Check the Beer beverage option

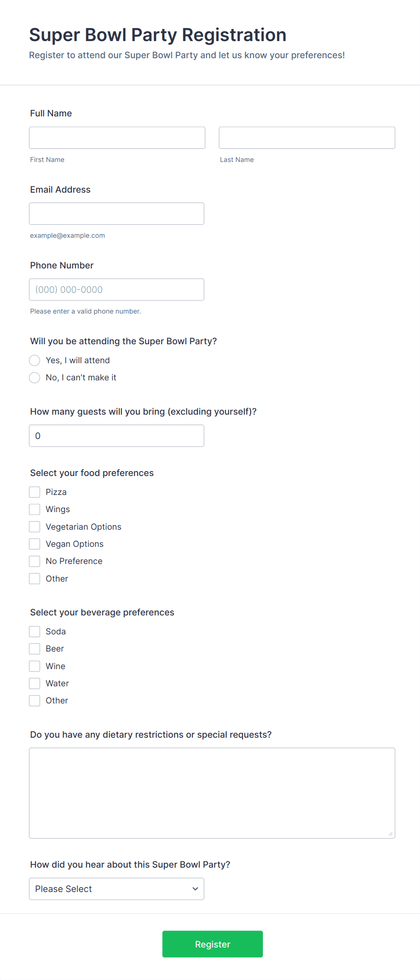[x=34, y=648]
